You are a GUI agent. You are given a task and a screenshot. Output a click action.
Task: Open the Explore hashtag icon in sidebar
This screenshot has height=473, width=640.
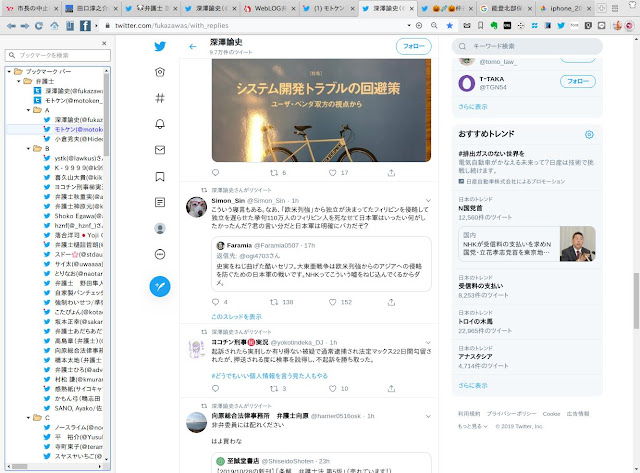160,98
